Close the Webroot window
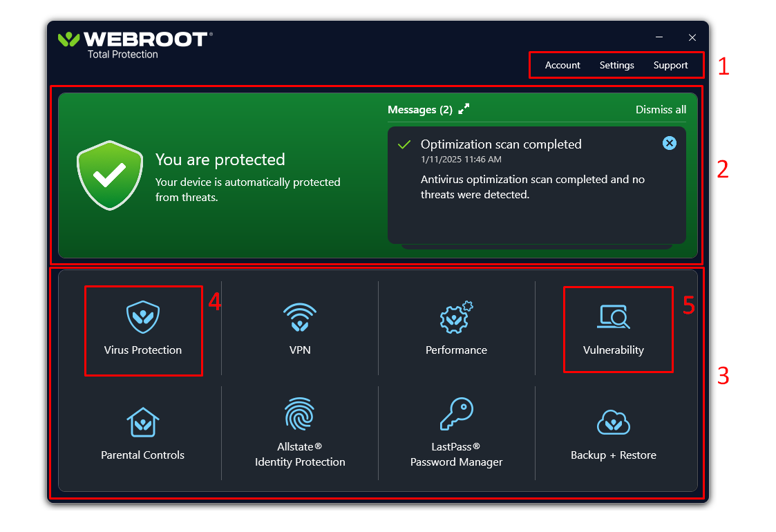Viewport: 776px width, 532px height. [692, 37]
